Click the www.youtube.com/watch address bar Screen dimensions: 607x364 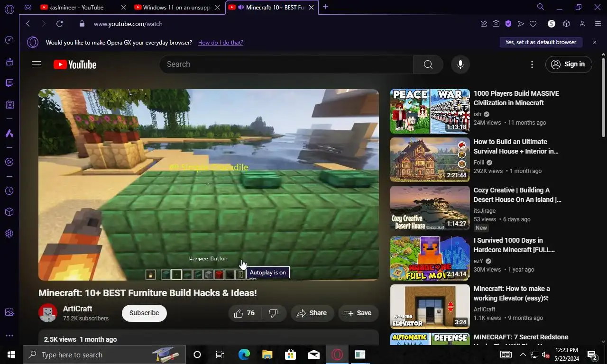click(128, 24)
